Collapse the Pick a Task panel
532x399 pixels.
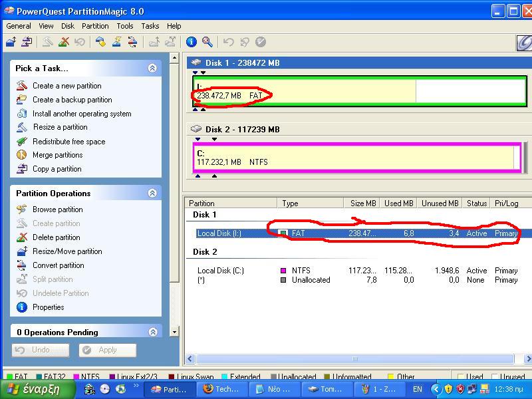[152, 68]
